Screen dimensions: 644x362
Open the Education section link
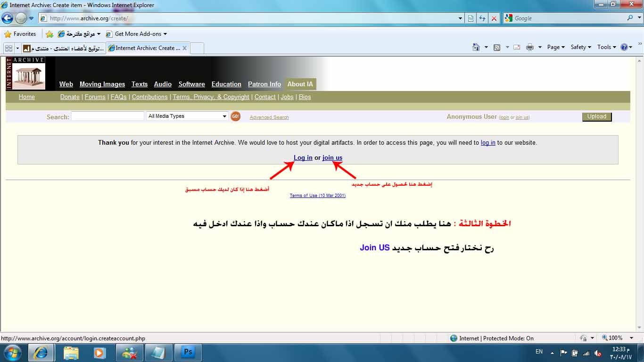tap(226, 84)
